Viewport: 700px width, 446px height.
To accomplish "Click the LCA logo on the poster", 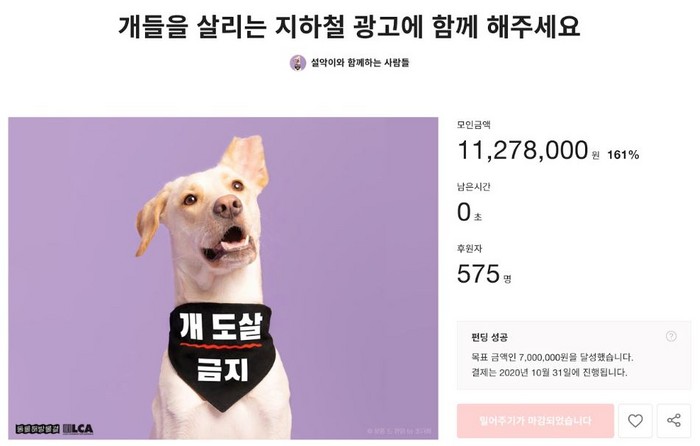I will pyautogui.click(x=78, y=429).
